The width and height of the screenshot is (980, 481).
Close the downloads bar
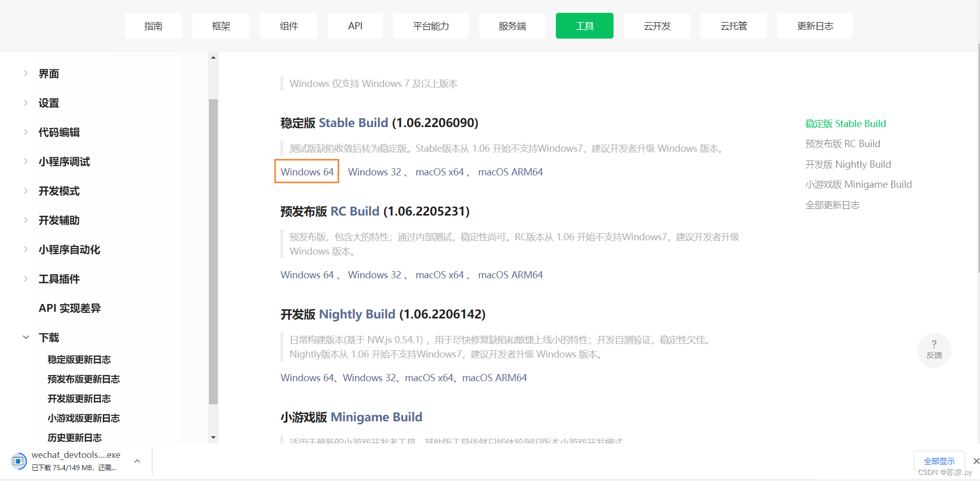point(975,461)
